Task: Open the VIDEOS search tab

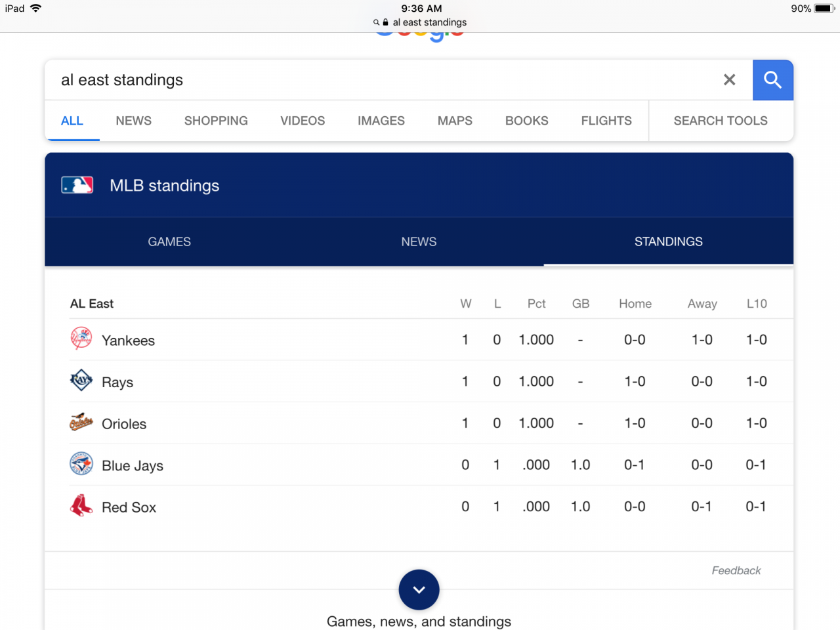Action: coord(303,121)
